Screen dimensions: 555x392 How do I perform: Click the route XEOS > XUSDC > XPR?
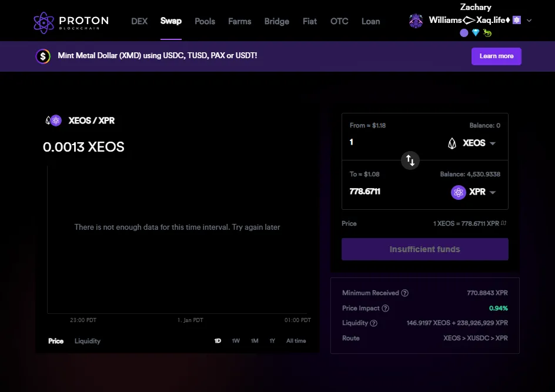point(476,338)
